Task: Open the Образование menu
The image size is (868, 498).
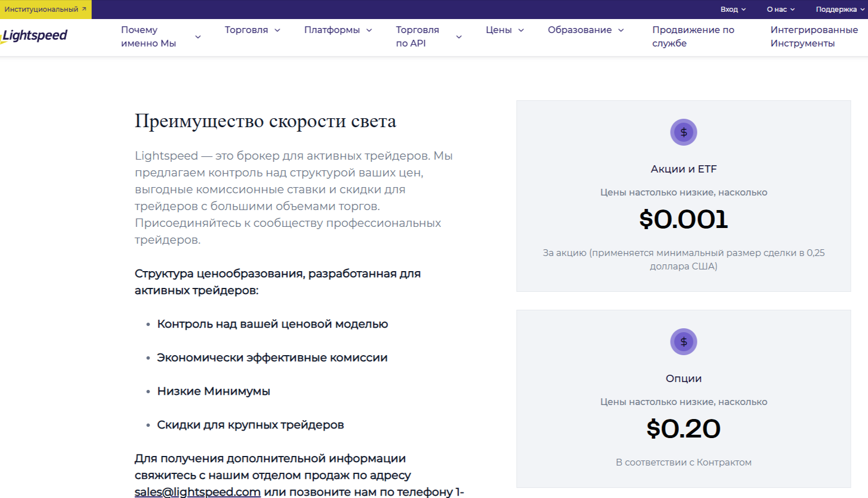Action: (x=580, y=30)
